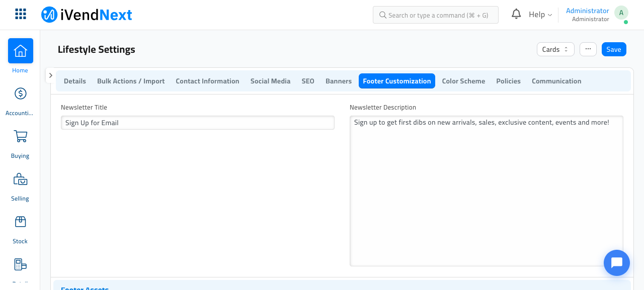Open the Buying cart icon
The image size is (644, 290).
click(21, 136)
